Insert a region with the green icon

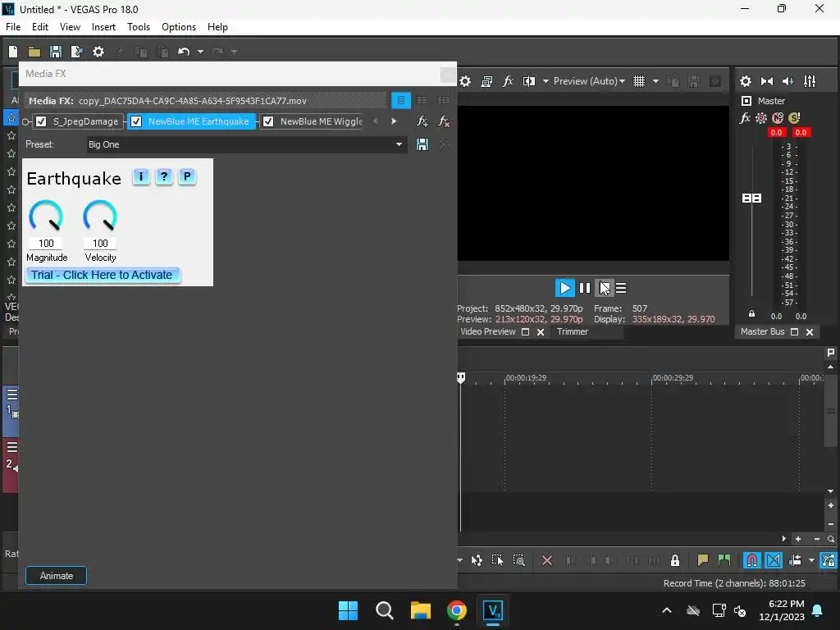(x=724, y=560)
